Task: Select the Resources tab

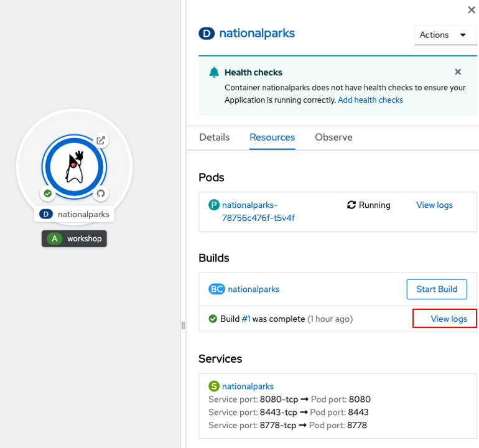Action: tap(272, 138)
